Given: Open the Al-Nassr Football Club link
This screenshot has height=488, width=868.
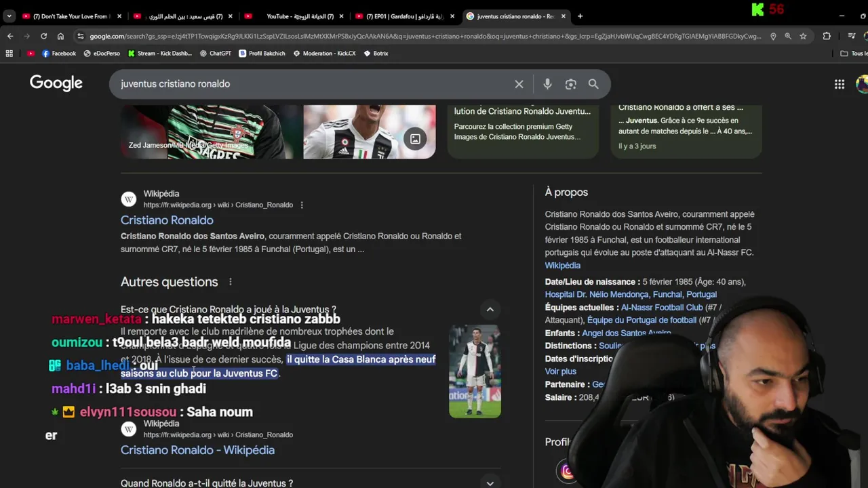Looking at the screenshot, I should pyautogui.click(x=662, y=307).
